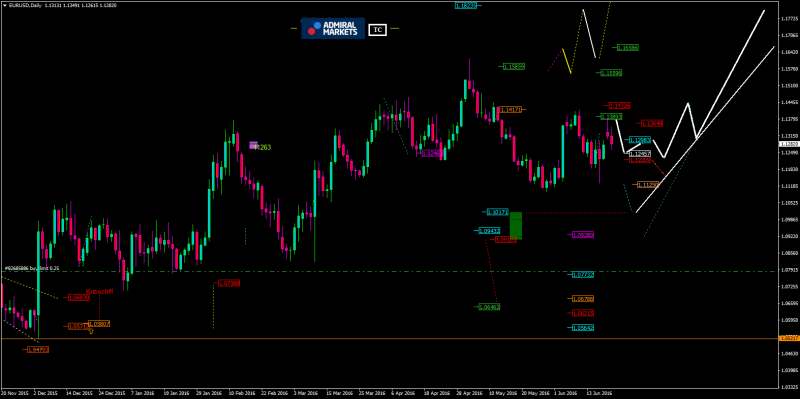Click the orange 1.14171 price label
Viewport: 800px width, 399px height.
pos(510,110)
